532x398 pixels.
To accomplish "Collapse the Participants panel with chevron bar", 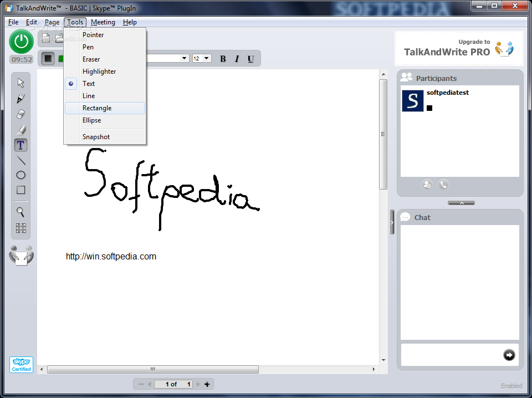I will [x=461, y=202].
